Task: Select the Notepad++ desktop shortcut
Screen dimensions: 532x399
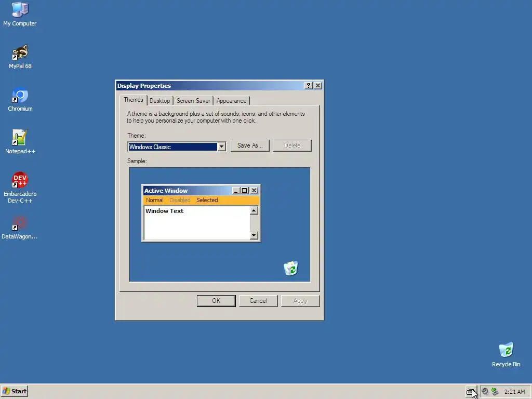Action: point(20,142)
